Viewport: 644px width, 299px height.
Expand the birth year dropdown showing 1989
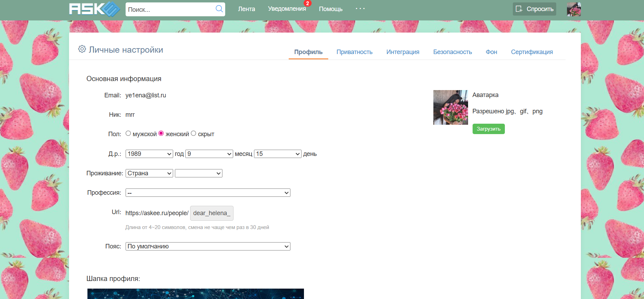click(149, 154)
